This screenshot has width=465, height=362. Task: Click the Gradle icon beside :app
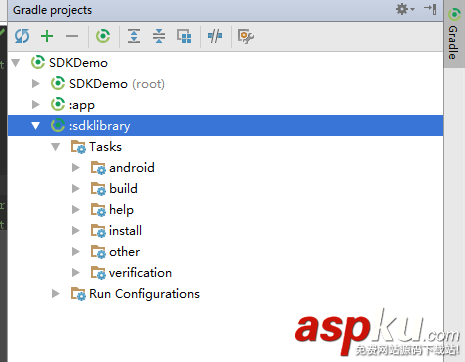[x=58, y=104]
